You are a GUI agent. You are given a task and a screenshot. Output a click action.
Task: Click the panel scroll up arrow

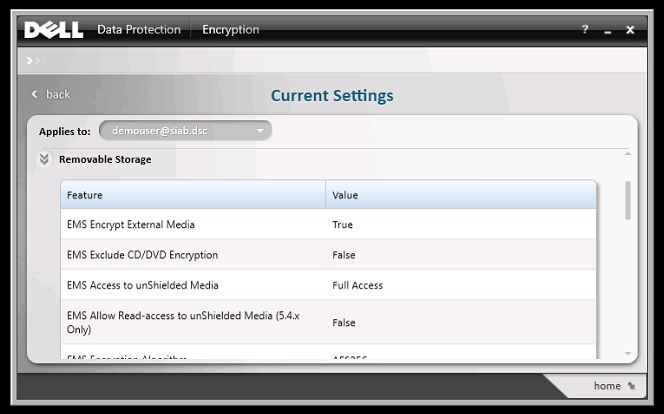click(x=628, y=154)
